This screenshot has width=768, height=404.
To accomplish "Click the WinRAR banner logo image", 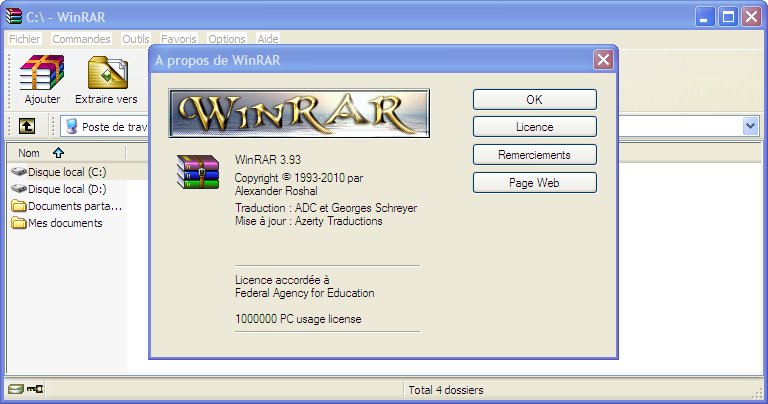I will 299,113.
